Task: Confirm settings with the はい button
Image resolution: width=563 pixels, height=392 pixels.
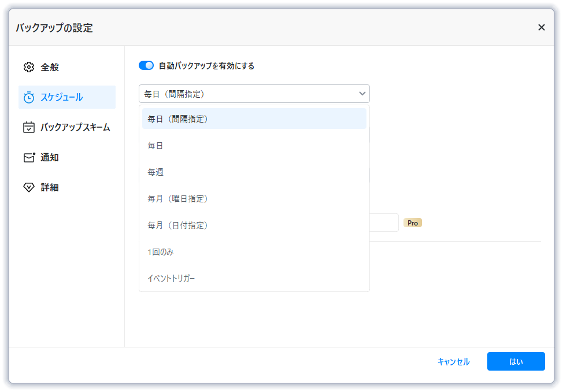Action: [x=516, y=361]
